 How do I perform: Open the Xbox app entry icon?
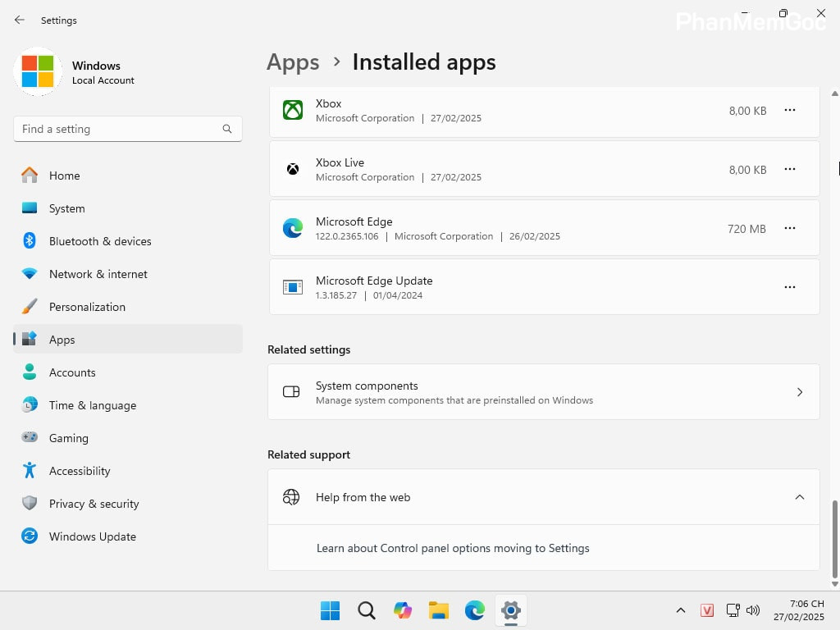click(x=293, y=109)
